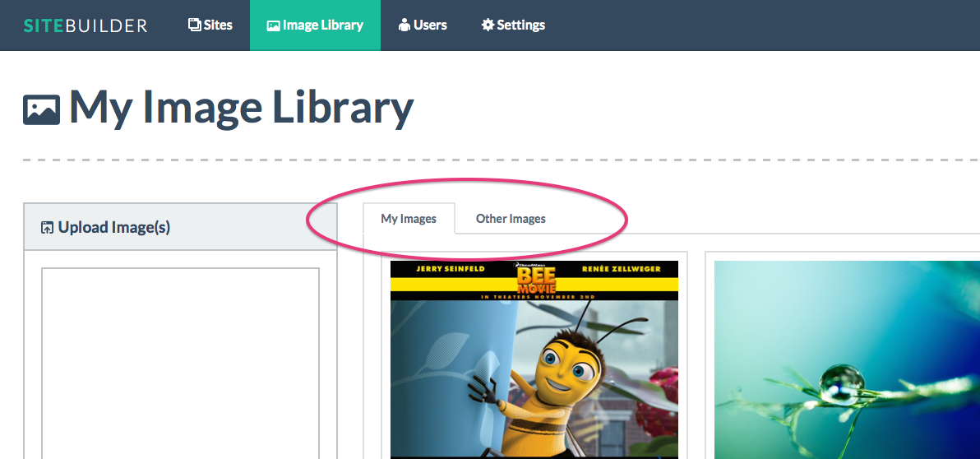Click the Sites stacked-windows icon
The image size is (980, 459).
(195, 25)
